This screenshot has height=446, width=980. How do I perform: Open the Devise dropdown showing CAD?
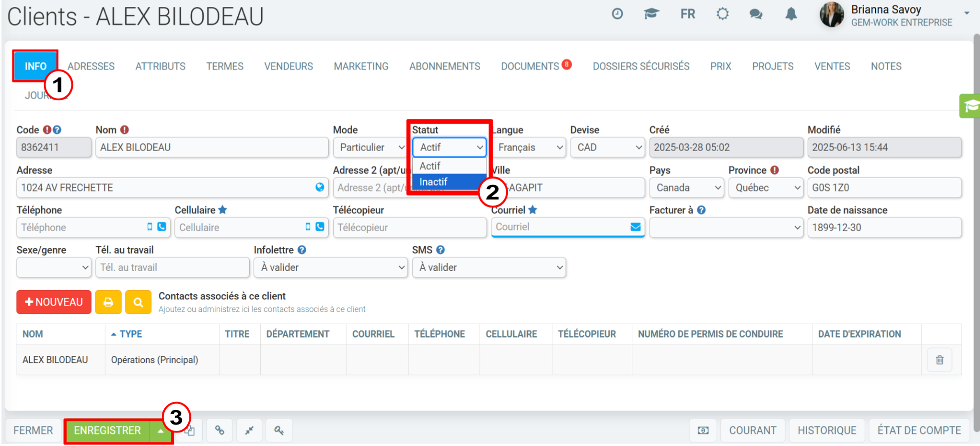pyautogui.click(x=607, y=147)
